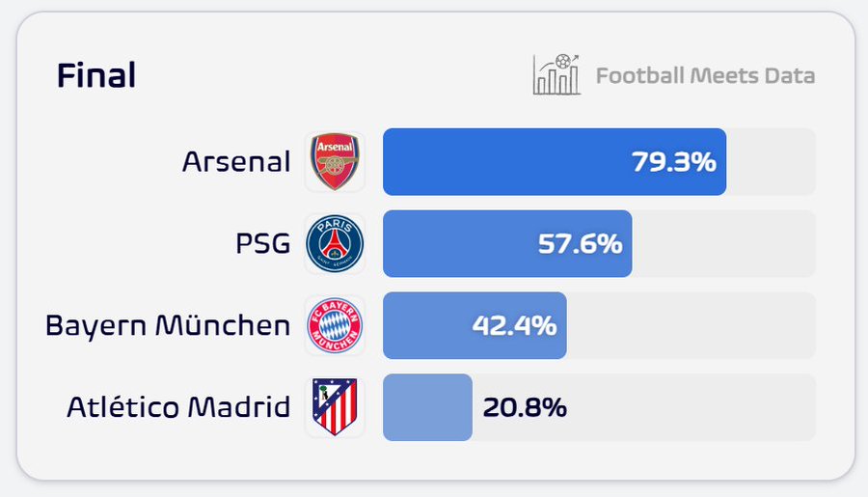Click the Football Meets Data chart logo

point(556,75)
